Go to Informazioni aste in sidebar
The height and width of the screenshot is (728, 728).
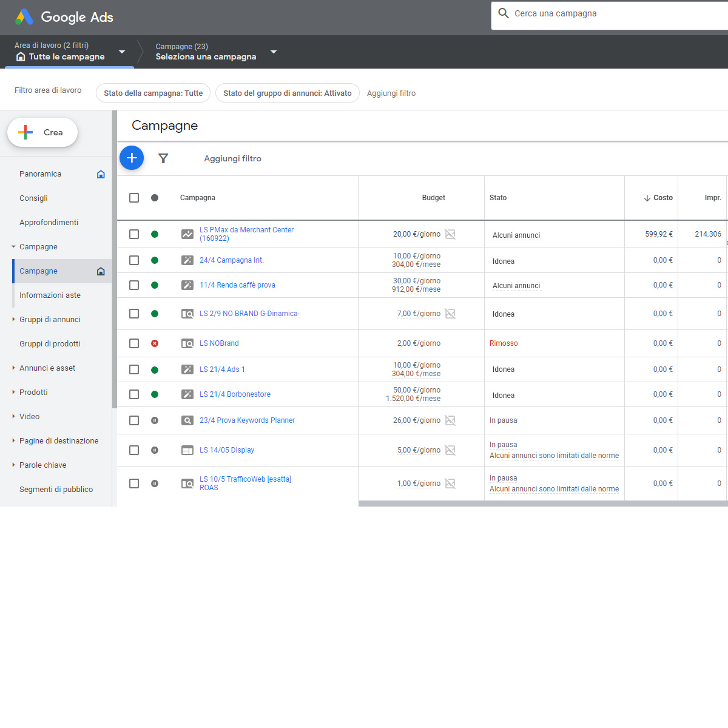click(x=50, y=295)
